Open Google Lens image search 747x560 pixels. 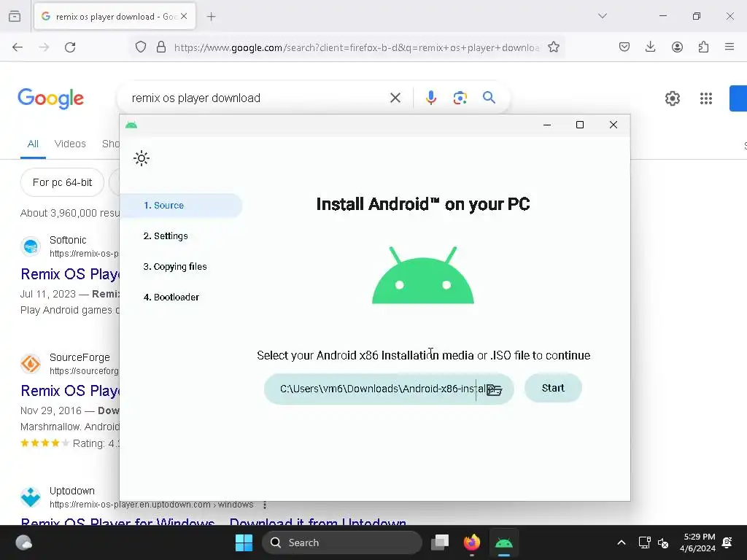click(x=460, y=98)
